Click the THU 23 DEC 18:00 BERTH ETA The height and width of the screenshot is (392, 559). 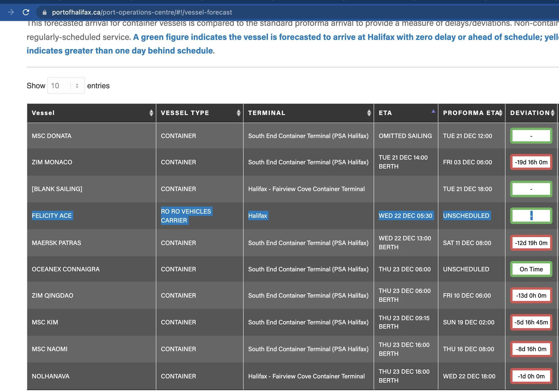404,377
